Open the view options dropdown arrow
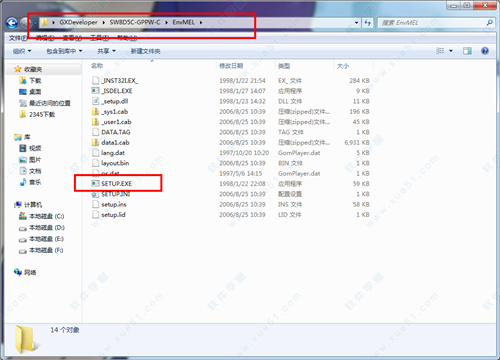Viewport: 500px width, 360px height. (451, 51)
